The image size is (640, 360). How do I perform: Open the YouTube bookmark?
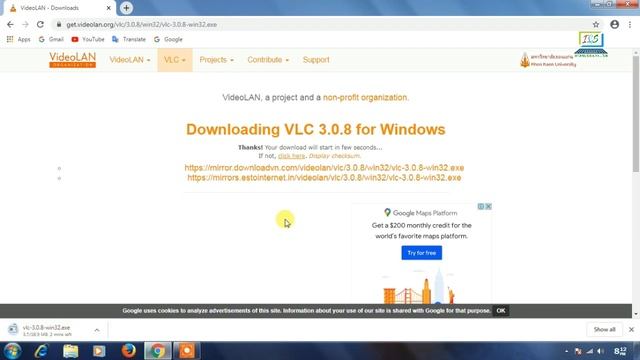pyautogui.click(x=88, y=39)
